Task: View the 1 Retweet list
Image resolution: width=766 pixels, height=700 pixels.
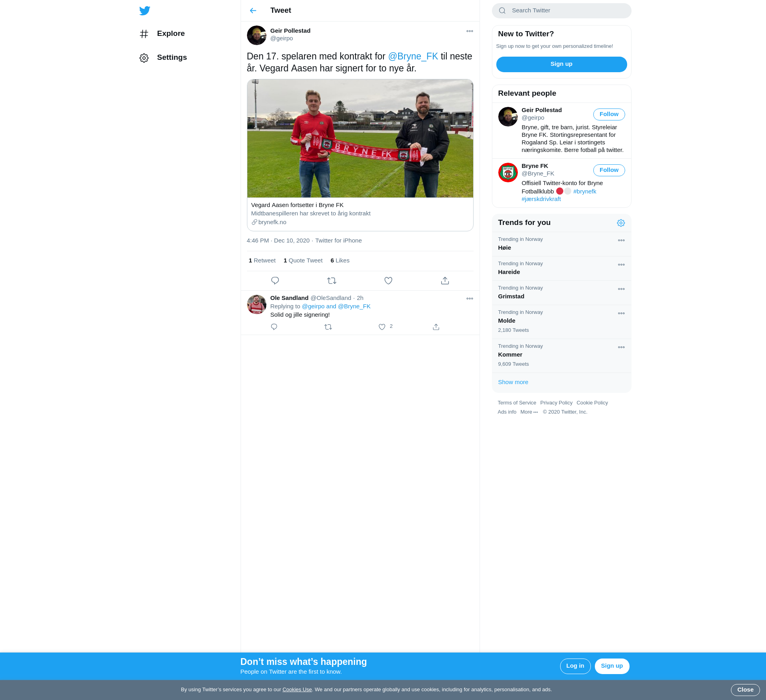Action: (262, 260)
